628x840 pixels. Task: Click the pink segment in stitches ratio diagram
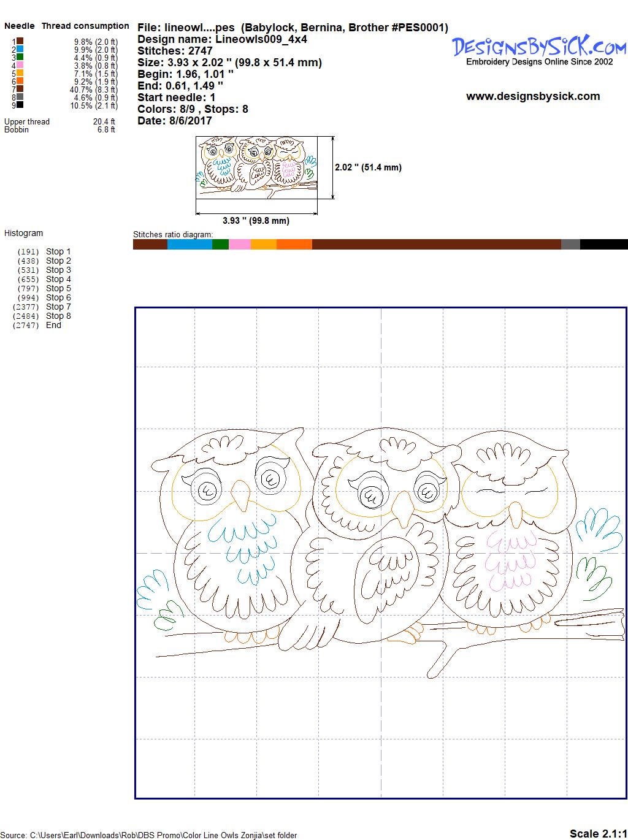point(240,245)
